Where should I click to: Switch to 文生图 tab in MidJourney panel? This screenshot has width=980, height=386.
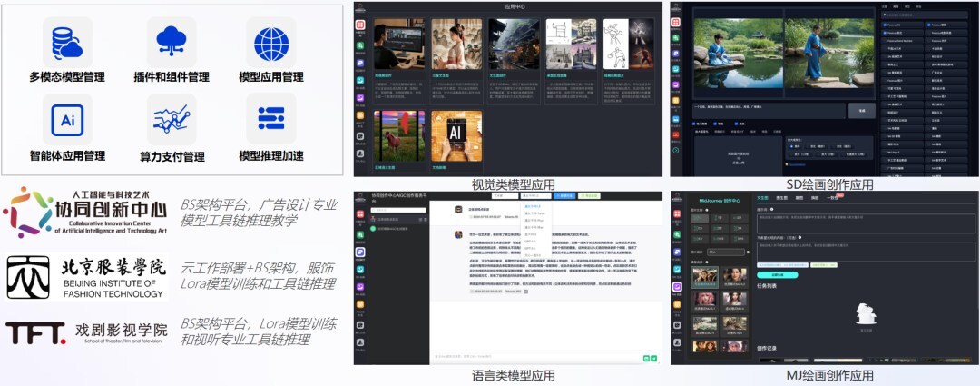pos(764,197)
